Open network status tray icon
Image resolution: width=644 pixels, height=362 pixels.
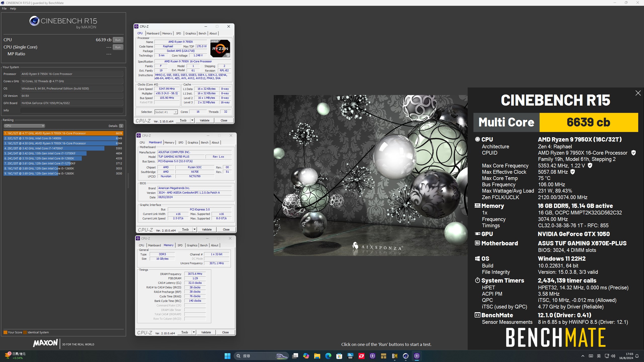[607, 356]
